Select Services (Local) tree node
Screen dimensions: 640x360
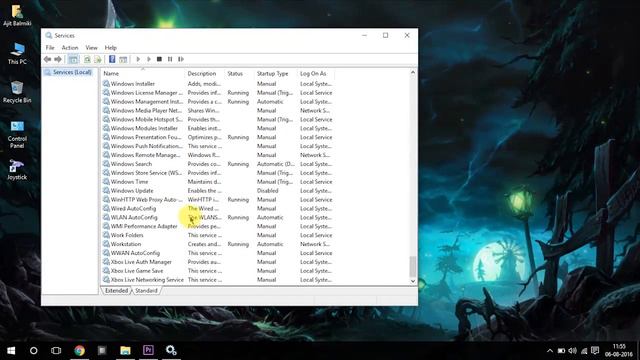(68, 72)
